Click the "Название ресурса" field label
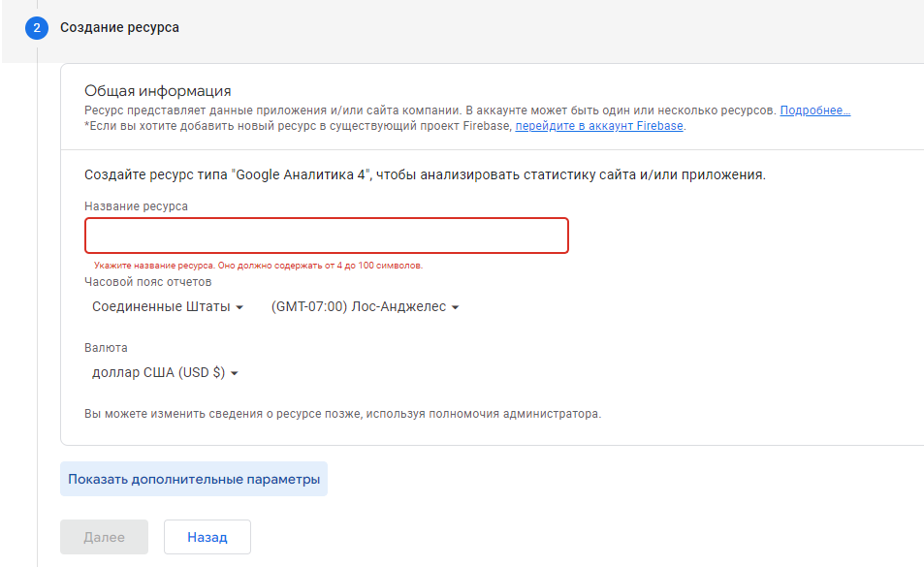 [x=136, y=205]
